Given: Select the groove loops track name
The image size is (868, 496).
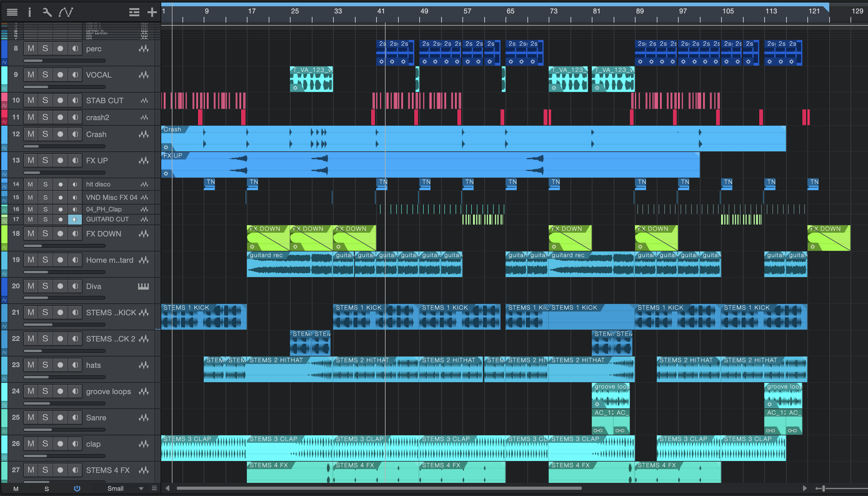Looking at the screenshot, I should click(x=108, y=392).
